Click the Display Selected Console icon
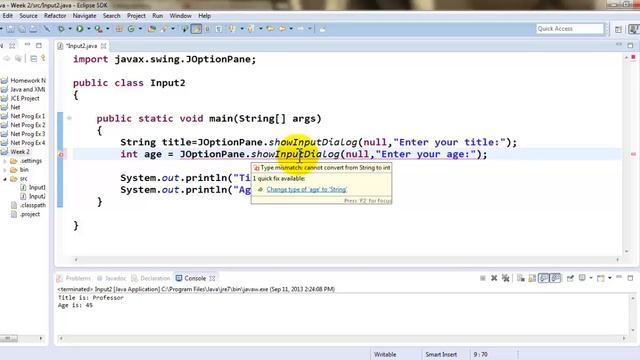The height and width of the screenshot is (360, 640). (582, 278)
